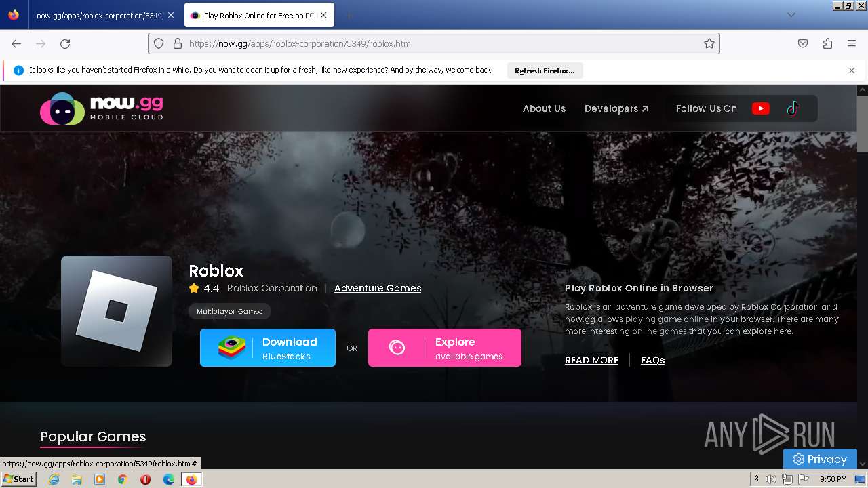Reload the current page
Screen dimensions: 868x488
(x=65, y=43)
